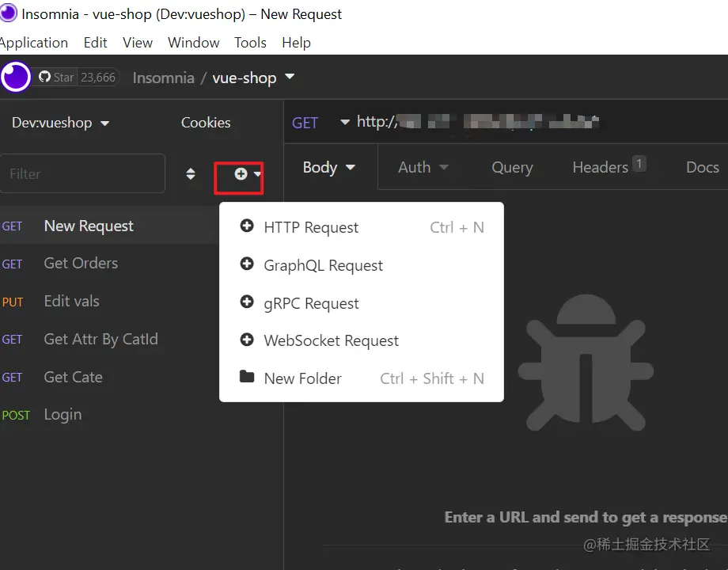Viewport: 728px width, 570px height.
Task: Choose HTTP Request from create menu
Action: click(361, 227)
